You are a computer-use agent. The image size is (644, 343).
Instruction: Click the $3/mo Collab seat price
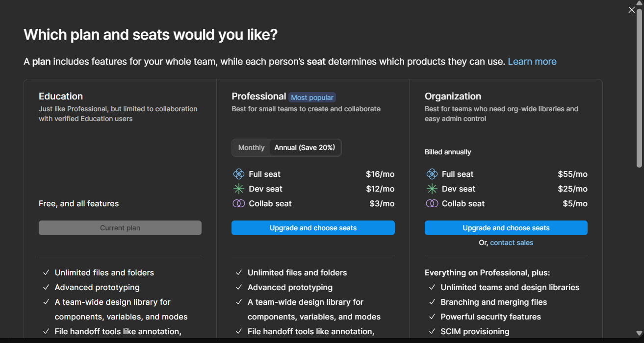click(x=382, y=203)
